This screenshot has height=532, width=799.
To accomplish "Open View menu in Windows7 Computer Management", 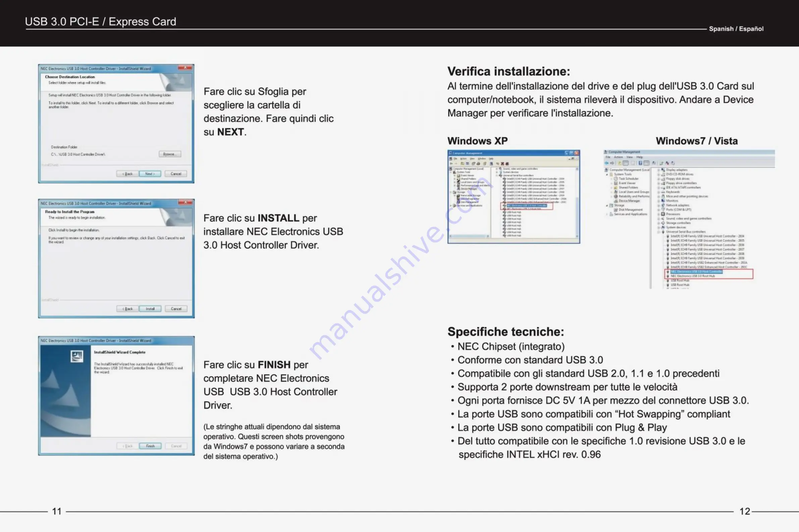I will click(x=630, y=157).
